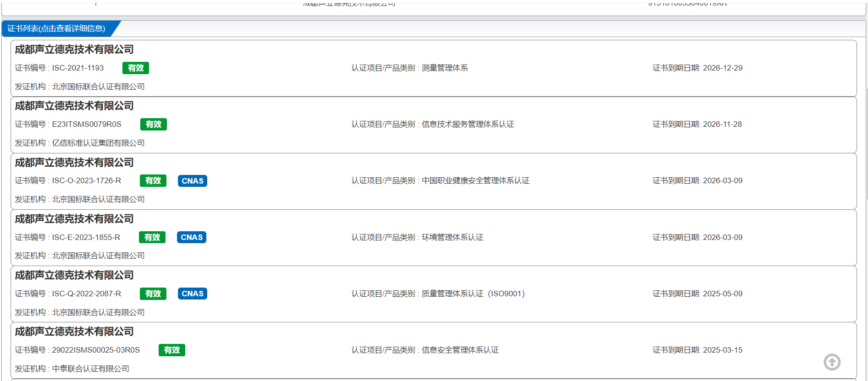Click 有效 badge for ISC-O-2023-1726-R

(x=153, y=180)
